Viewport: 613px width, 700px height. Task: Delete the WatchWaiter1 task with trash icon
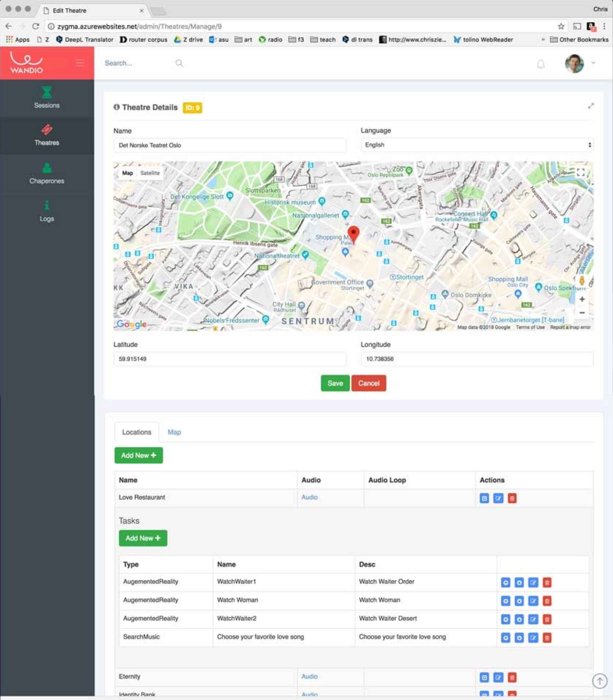click(547, 582)
